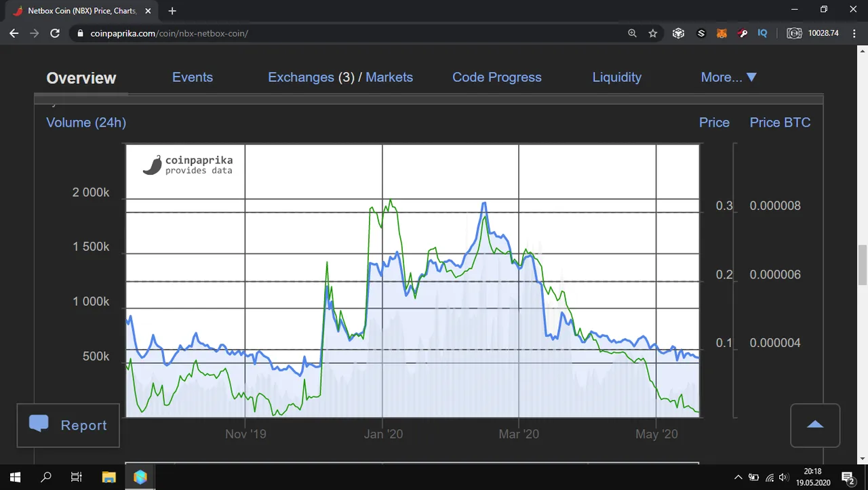Switch to the Overview tab

pos(81,78)
